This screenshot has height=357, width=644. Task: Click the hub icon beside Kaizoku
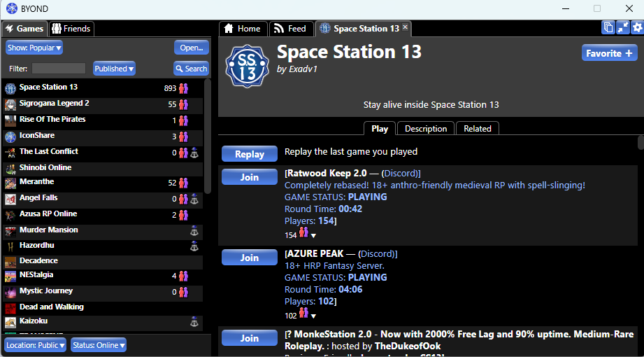click(194, 322)
